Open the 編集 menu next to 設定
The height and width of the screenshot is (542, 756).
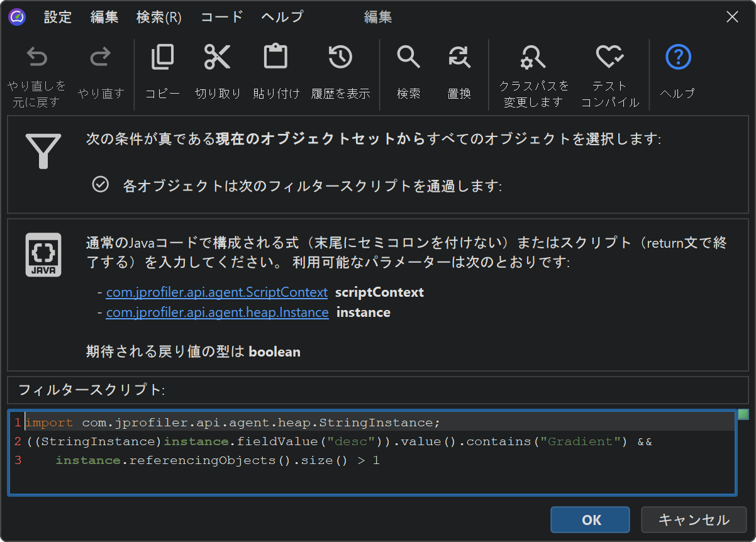pos(104,17)
